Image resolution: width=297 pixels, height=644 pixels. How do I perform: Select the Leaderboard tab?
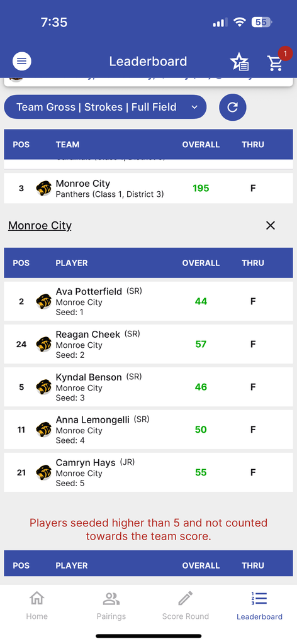pyautogui.click(x=260, y=606)
